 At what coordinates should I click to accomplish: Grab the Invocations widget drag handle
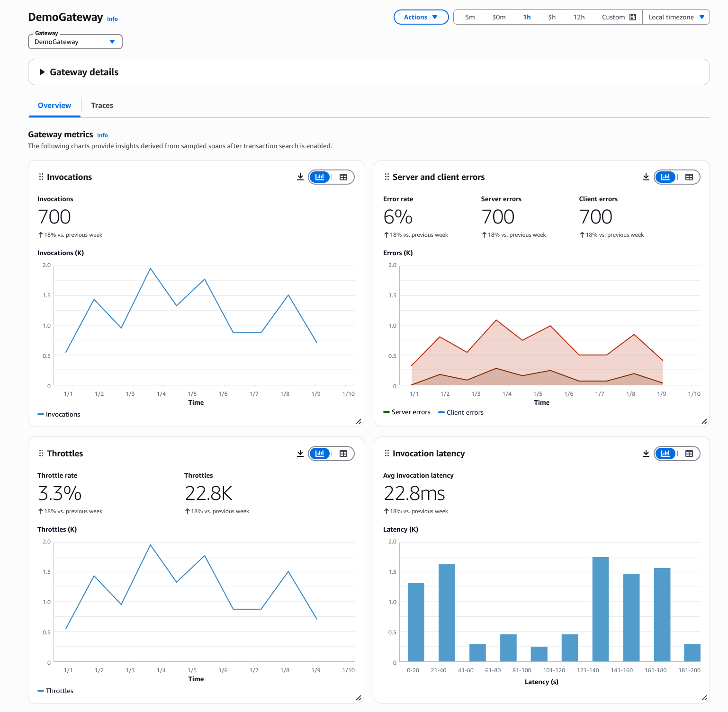pyautogui.click(x=41, y=177)
